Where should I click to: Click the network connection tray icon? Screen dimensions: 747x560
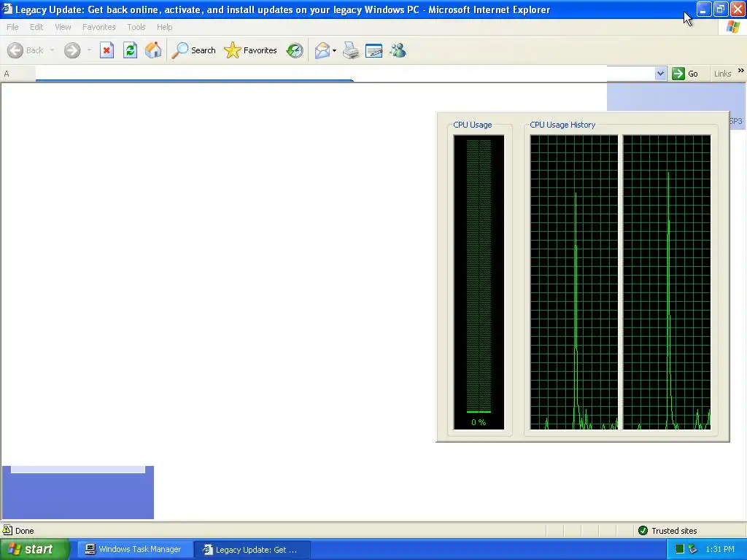tap(693, 549)
